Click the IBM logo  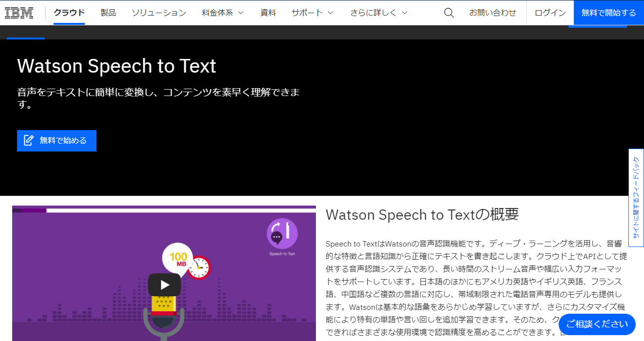coord(19,13)
